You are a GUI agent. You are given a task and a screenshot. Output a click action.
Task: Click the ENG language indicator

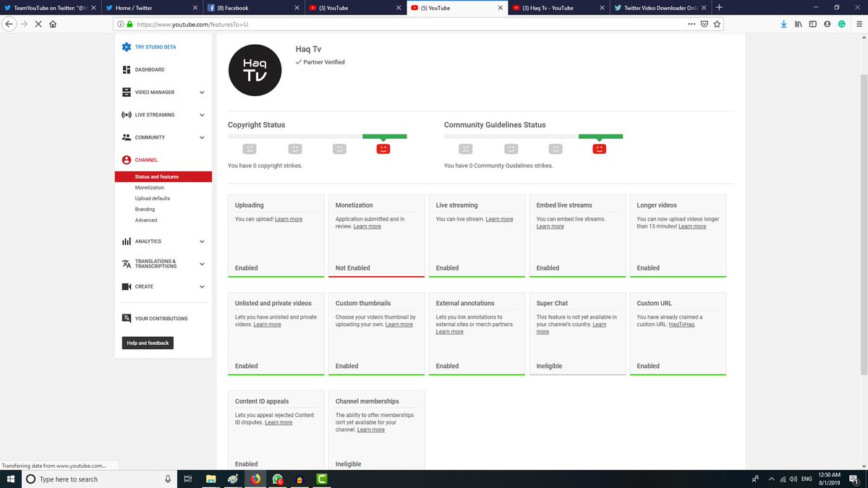tap(807, 479)
